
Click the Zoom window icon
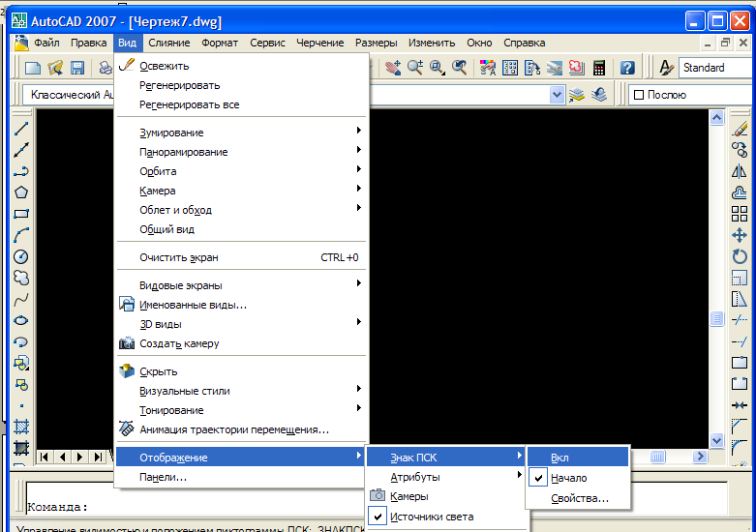(x=438, y=68)
